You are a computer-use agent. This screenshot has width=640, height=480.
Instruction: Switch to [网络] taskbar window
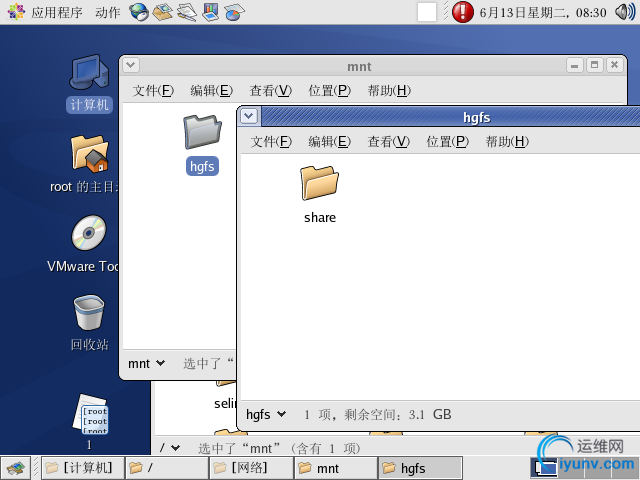(x=251, y=468)
